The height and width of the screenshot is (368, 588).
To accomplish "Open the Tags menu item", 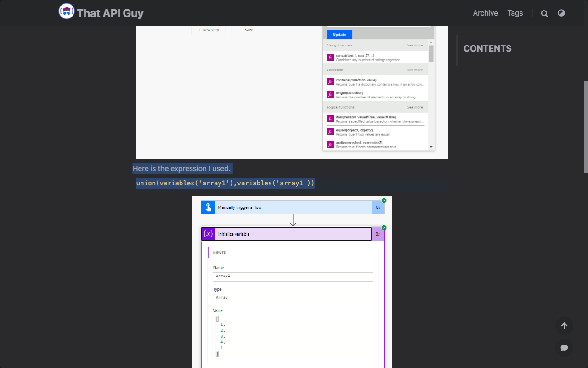I will [515, 13].
